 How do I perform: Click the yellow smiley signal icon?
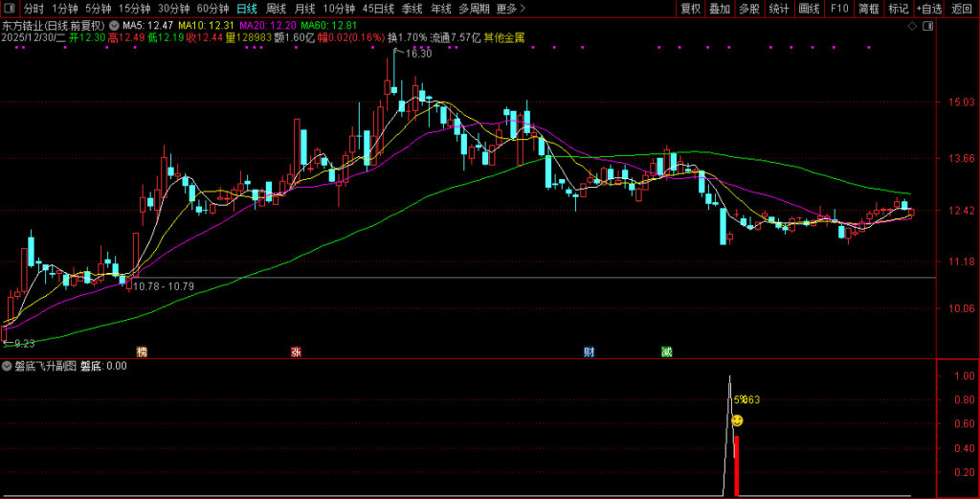737,420
